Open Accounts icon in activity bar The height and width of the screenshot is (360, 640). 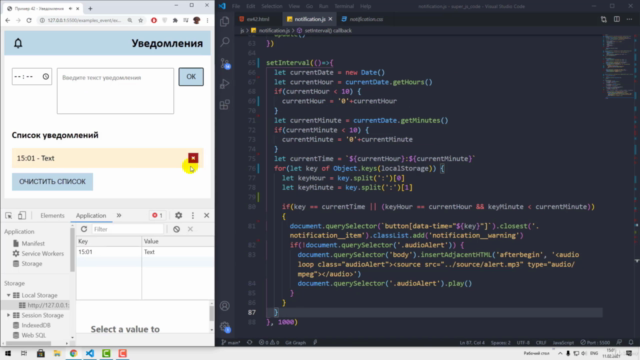tap(224, 306)
